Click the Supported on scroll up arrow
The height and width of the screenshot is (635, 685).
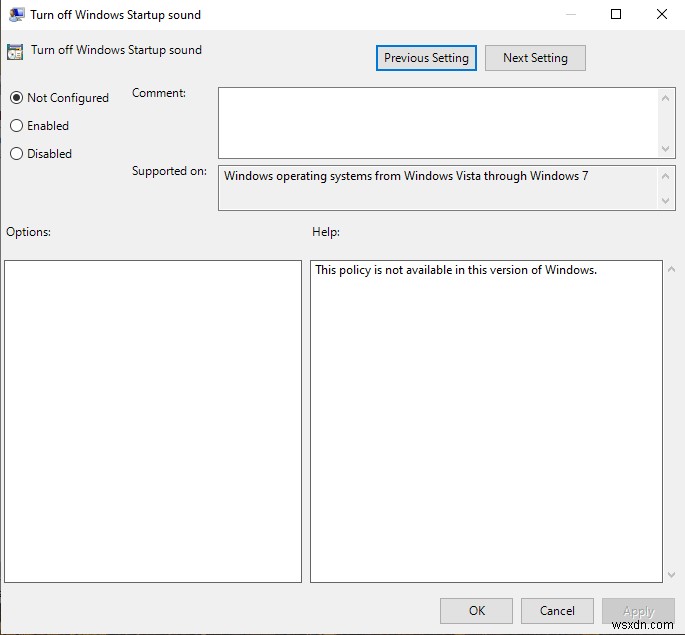coord(665,176)
